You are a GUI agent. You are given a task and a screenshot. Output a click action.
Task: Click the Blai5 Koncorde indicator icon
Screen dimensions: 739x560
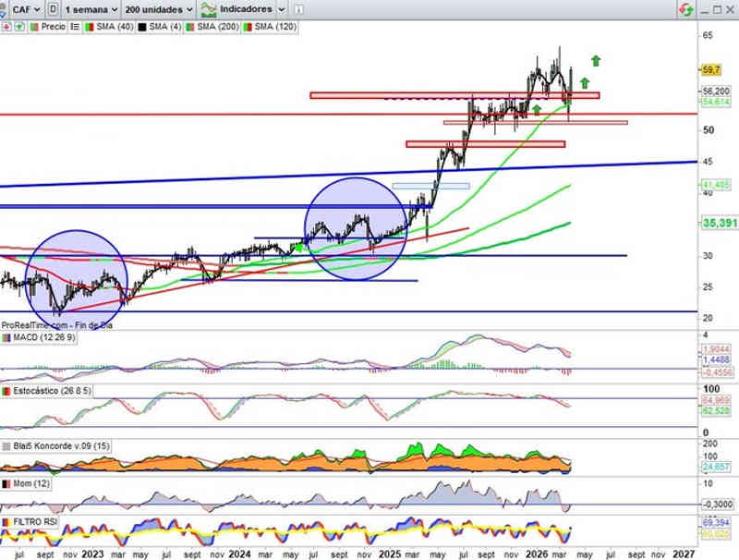click(x=6, y=445)
